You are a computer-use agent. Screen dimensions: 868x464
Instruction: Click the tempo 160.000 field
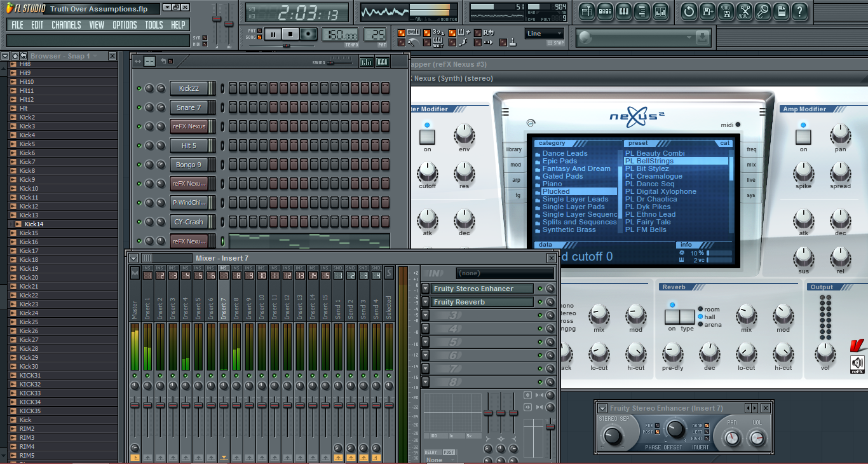[x=339, y=34]
